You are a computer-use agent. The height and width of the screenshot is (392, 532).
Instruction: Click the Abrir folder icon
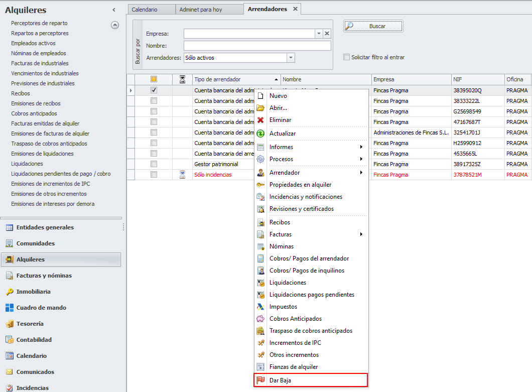click(x=260, y=108)
